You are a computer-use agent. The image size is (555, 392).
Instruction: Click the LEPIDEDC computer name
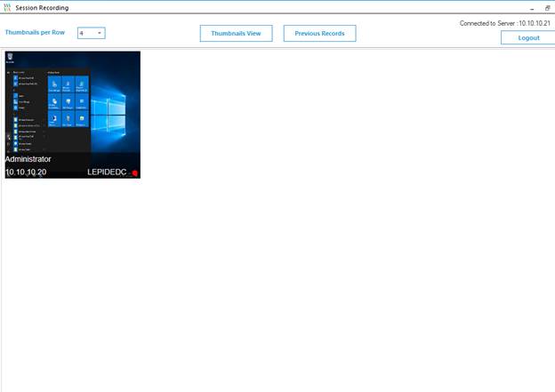107,172
